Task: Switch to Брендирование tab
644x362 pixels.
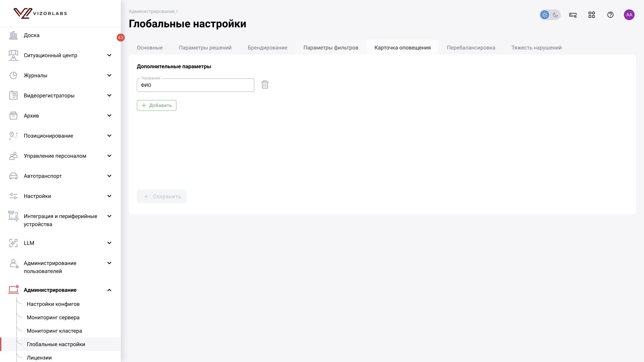Action: click(268, 48)
